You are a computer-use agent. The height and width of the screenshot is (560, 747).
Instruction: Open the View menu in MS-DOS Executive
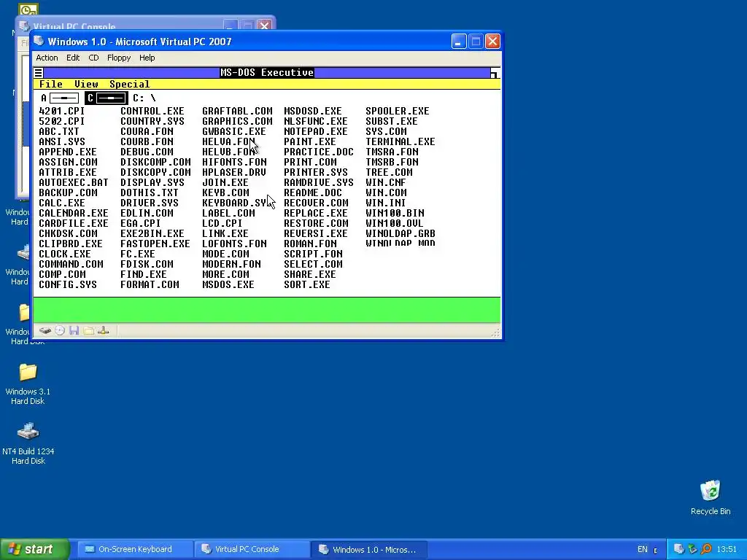[86, 85]
